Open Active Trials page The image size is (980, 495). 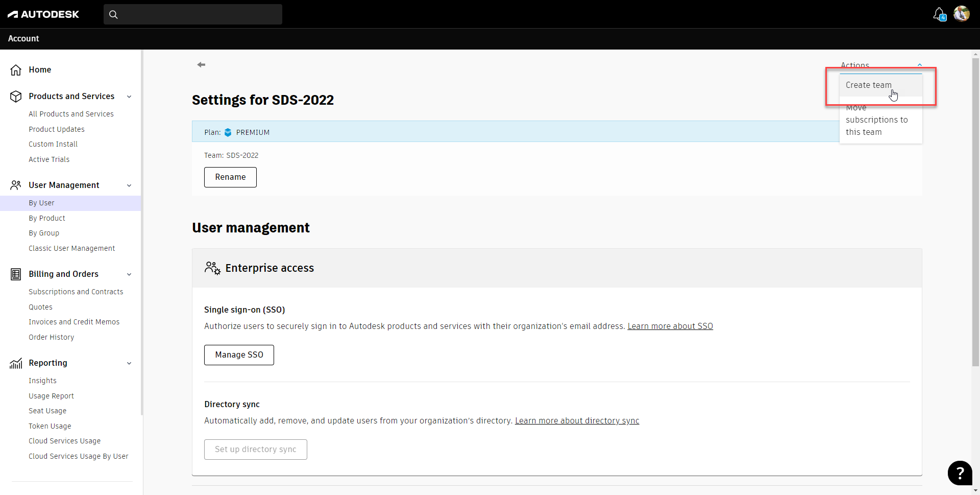[x=49, y=159]
